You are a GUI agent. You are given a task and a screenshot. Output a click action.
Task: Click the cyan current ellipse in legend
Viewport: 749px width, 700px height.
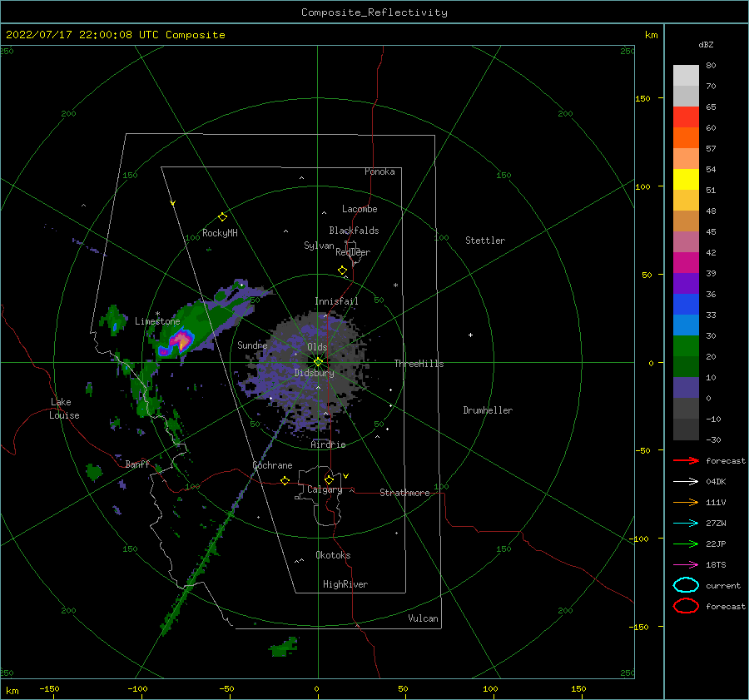coord(686,585)
